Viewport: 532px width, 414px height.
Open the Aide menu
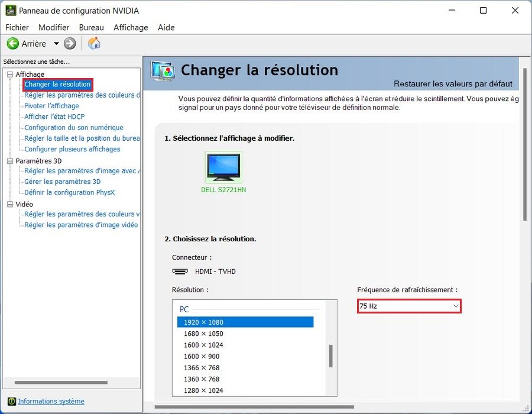tap(166, 27)
